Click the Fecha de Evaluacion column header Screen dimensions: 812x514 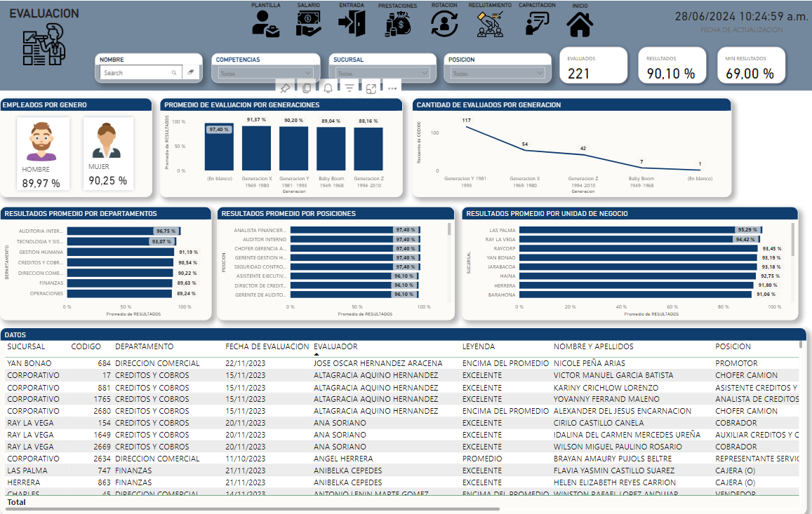click(267, 346)
